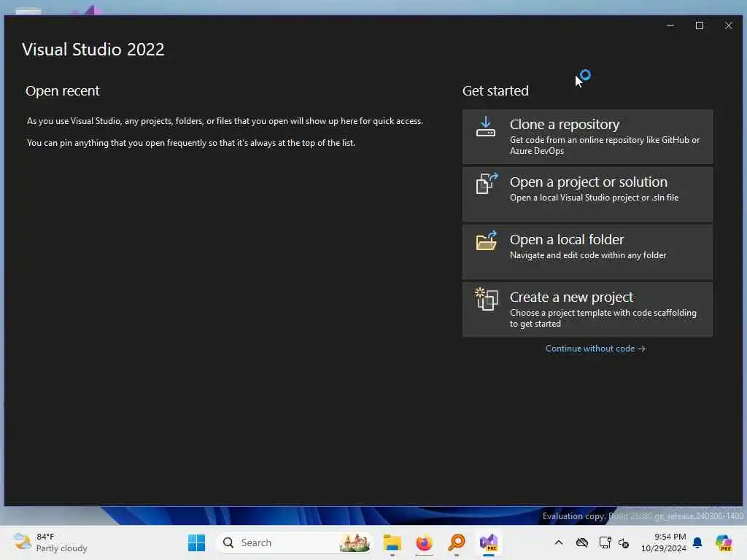Click 'Get code from an online repository' description
This screenshot has width=747, height=560.
(x=605, y=145)
